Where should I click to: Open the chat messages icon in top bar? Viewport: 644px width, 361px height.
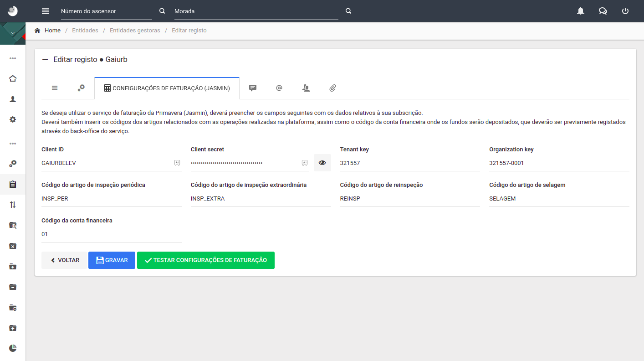point(603,11)
